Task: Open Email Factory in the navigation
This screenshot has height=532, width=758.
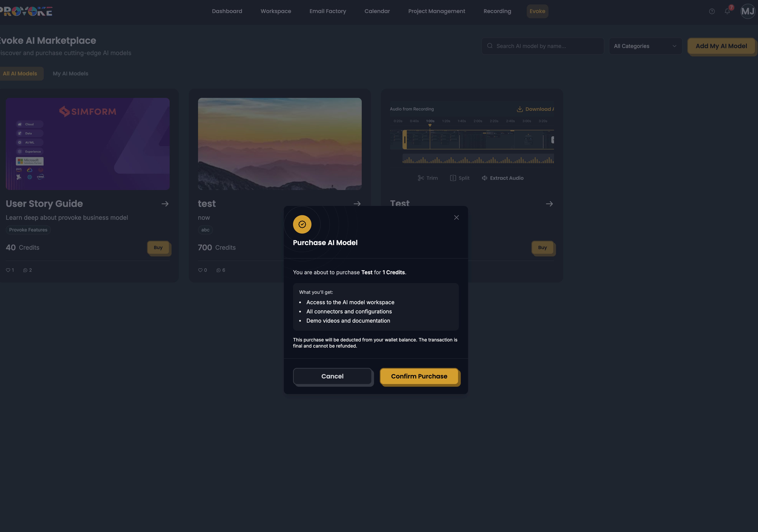Action: coord(328,11)
